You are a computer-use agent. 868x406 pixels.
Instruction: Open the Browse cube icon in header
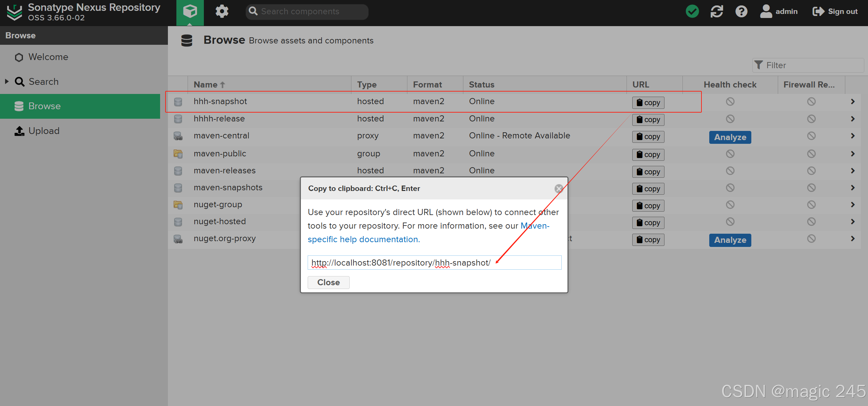tap(190, 12)
